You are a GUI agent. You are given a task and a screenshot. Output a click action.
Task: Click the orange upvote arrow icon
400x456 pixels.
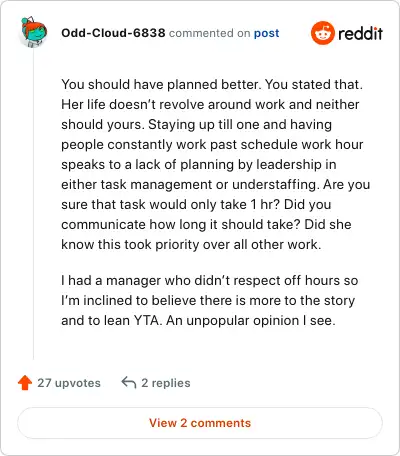click(x=25, y=383)
